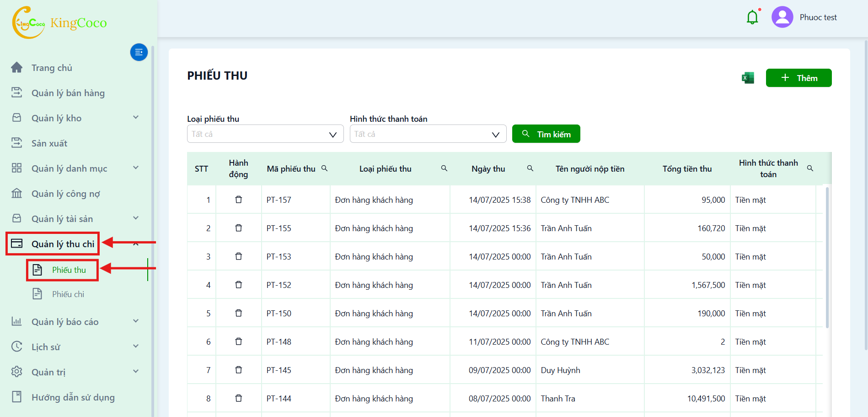Viewport: 868px width, 417px height.
Task: Select the Phiếu chi submenu item
Action: [x=68, y=294]
